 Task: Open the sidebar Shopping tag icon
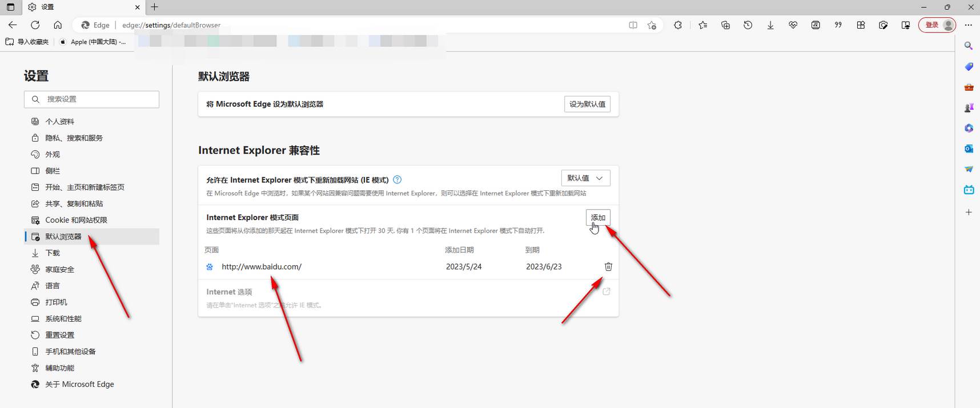pos(969,67)
